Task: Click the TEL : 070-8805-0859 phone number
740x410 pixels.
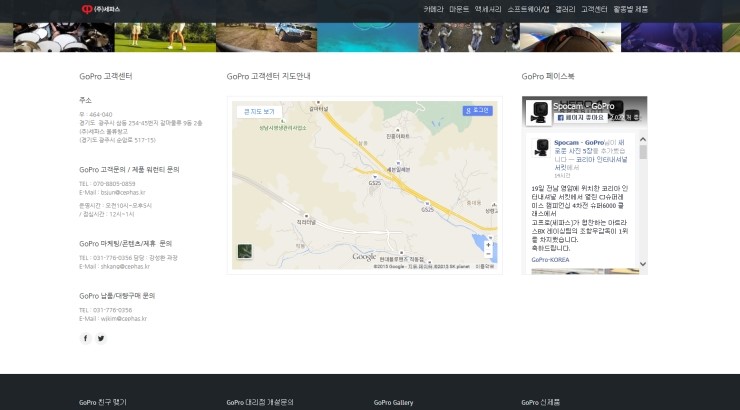Action: pyautogui.click(x=107, y=184)
